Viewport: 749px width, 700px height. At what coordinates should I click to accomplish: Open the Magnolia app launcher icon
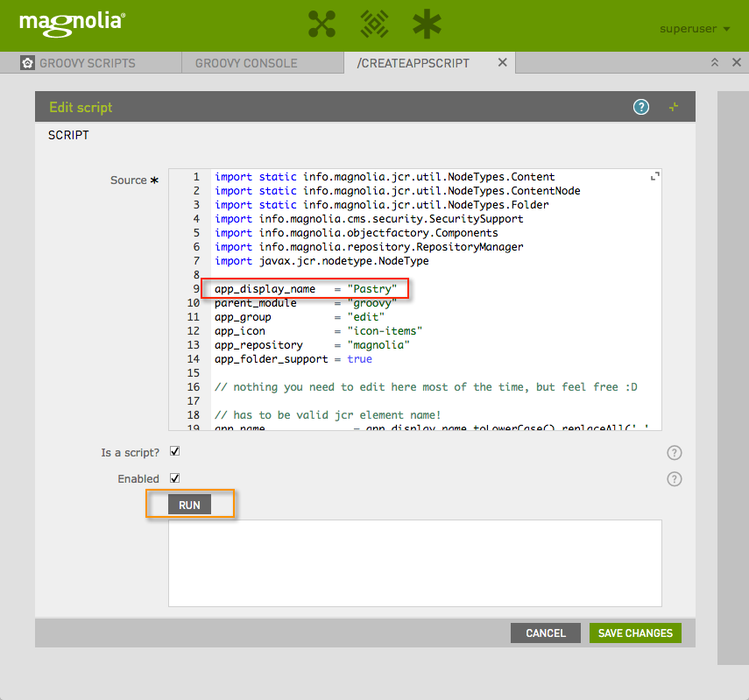[x=322, y=25]
